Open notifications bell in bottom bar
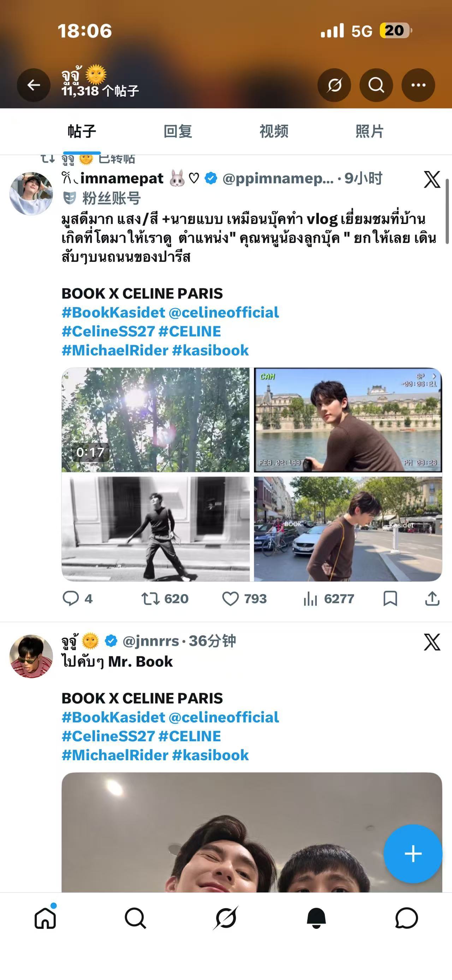Image resolution: width=452 pixels, height=980 pixels. point(316,918)
